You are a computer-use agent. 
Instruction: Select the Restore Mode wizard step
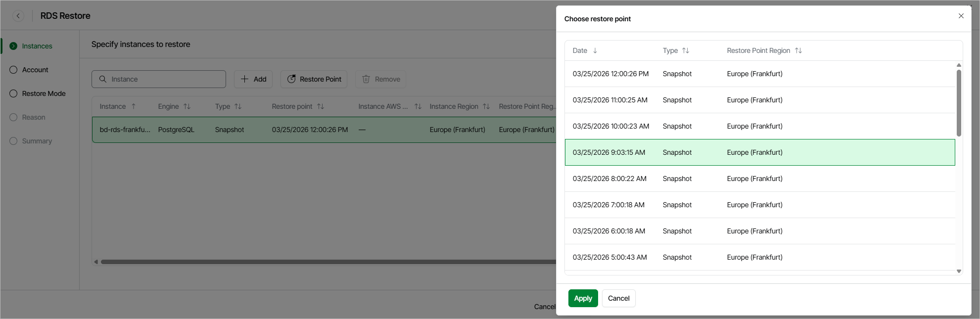coord(44,93)
